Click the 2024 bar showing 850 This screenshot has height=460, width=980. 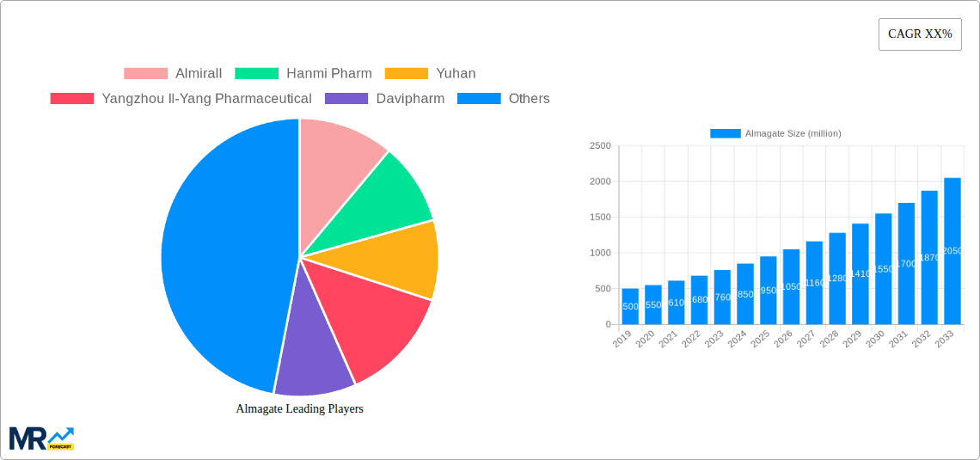[745, 294]
